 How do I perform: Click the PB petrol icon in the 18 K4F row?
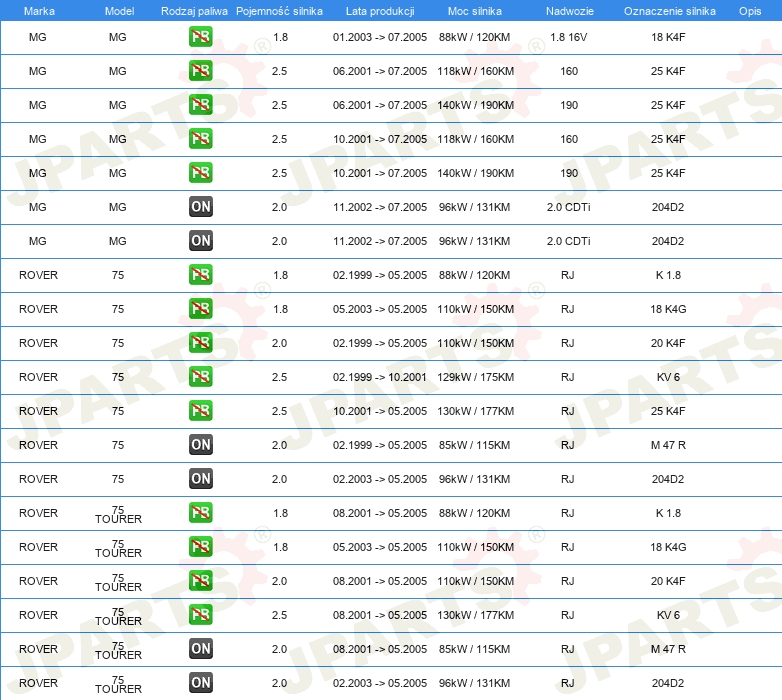200,37
